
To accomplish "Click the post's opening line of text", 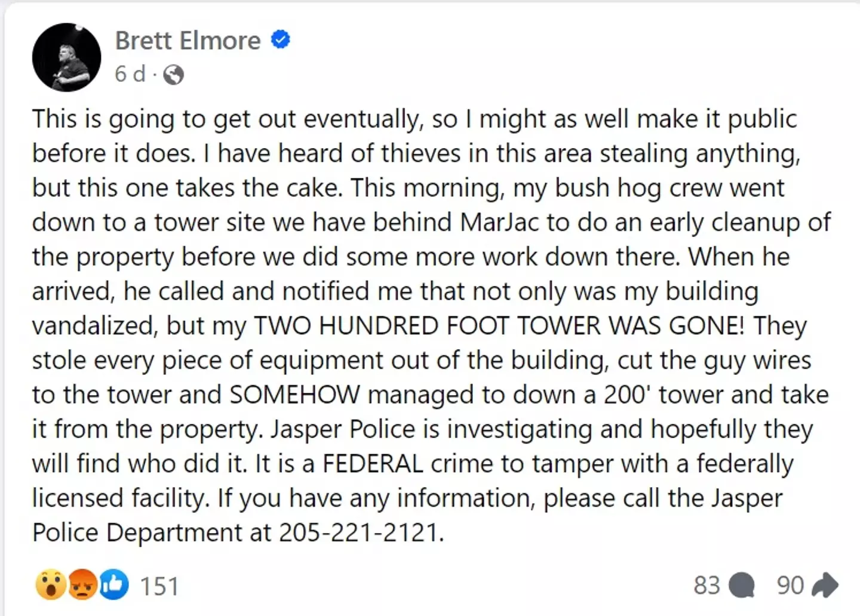I will coord(414,119).
